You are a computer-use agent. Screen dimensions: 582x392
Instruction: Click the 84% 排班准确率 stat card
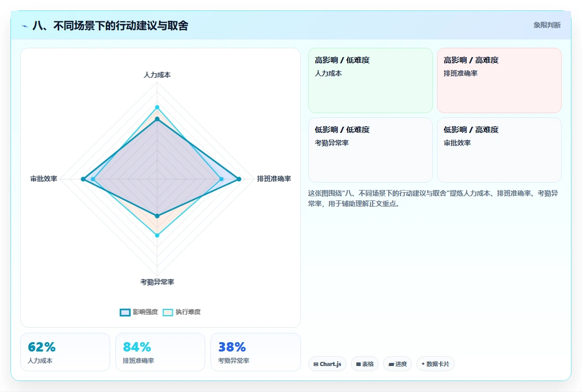[x=161, y=352]
